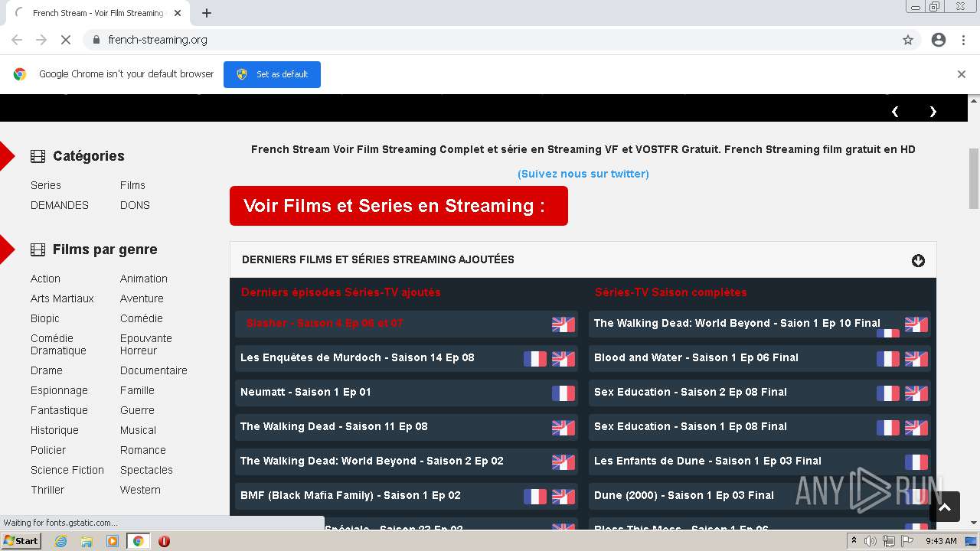Screen dimensions: 980x551
Task: Browse the Policier genre
Action: point(48,450)
